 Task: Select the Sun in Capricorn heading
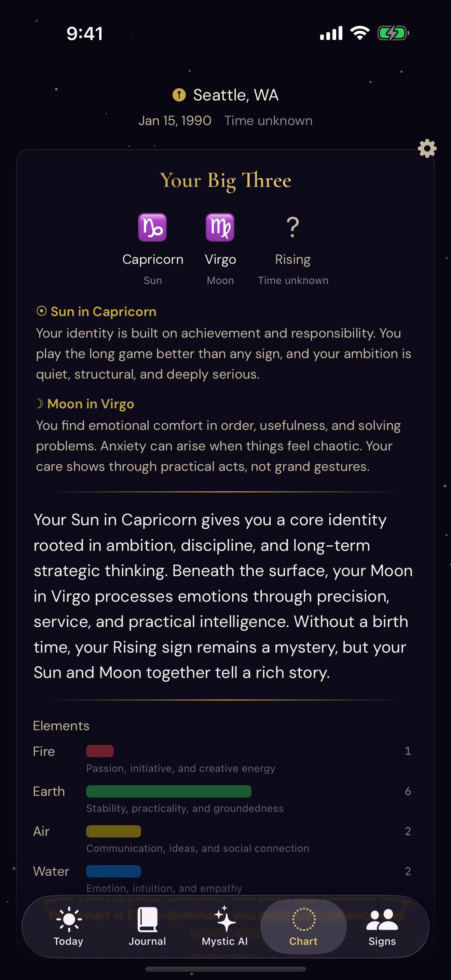click(x=96, y=312)
